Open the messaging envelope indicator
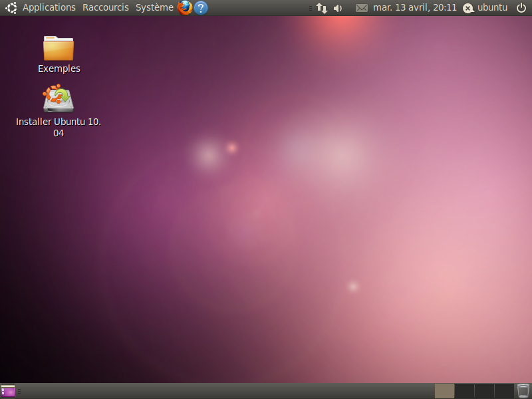 tap(362, 8)
